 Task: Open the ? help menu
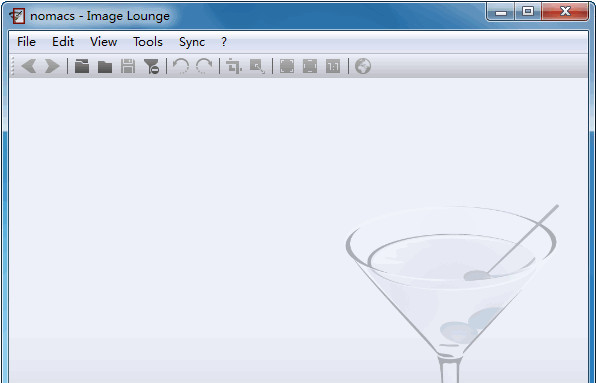pos(224,42)
